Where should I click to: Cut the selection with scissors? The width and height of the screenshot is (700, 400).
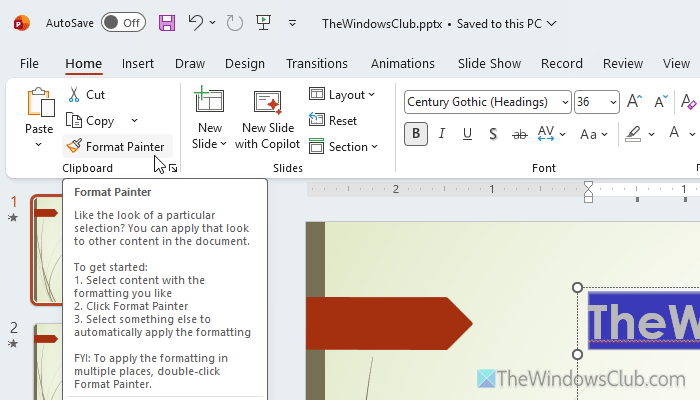click(x=86, y=95)
